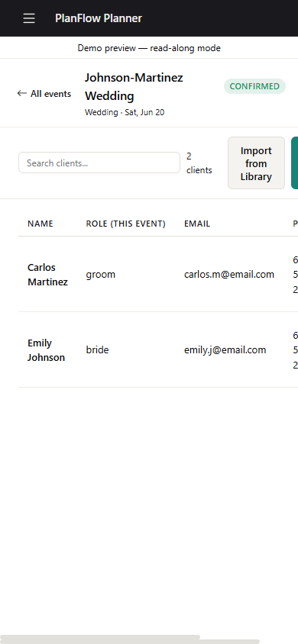Sort by ROLE (THIS EVENT) column header
298x644 pixels.
pos(126,224)
